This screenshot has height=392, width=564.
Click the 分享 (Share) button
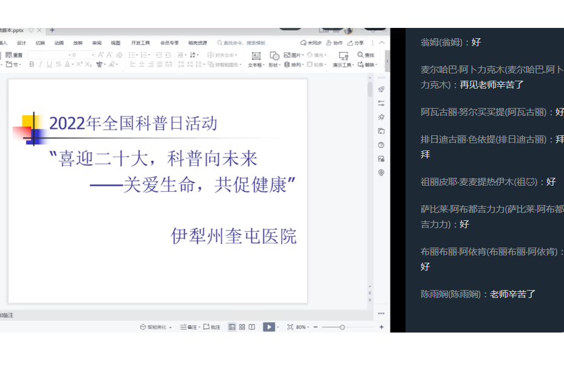(356, 43)
